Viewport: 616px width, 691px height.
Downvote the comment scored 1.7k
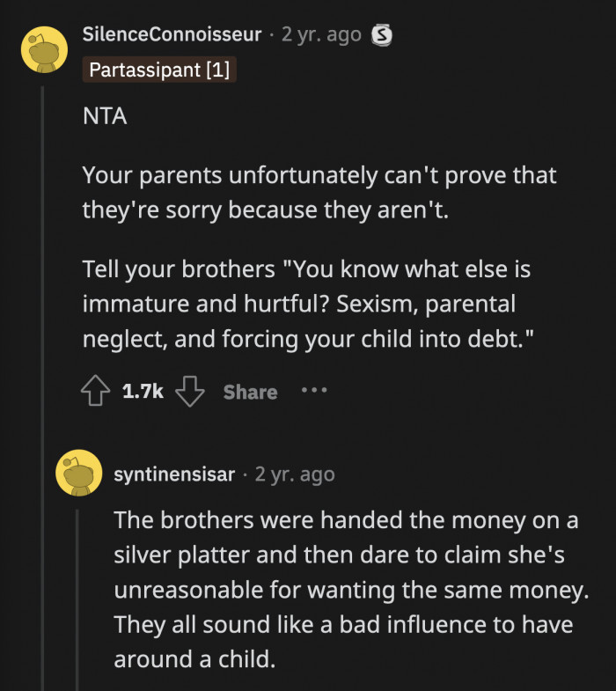tap(189, 392)
